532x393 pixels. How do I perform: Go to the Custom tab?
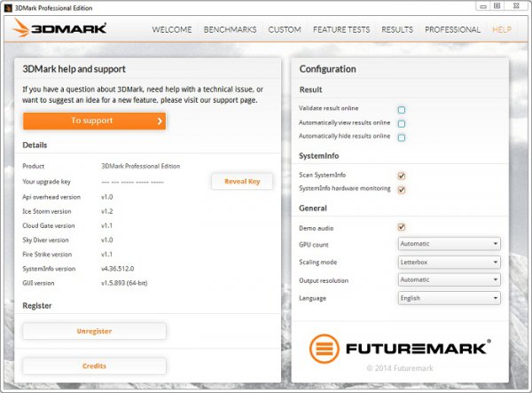[x=285, y=30]
